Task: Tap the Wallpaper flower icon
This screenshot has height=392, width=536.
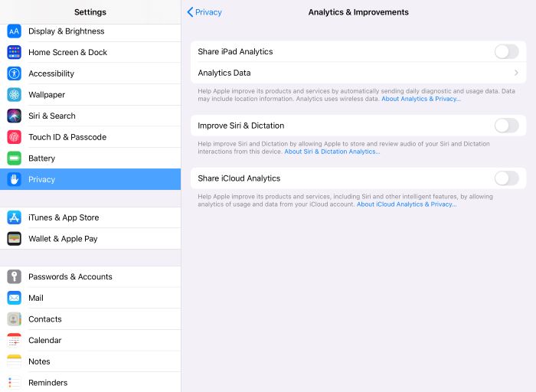Action: pyautogui.click(x=14, y=95)
